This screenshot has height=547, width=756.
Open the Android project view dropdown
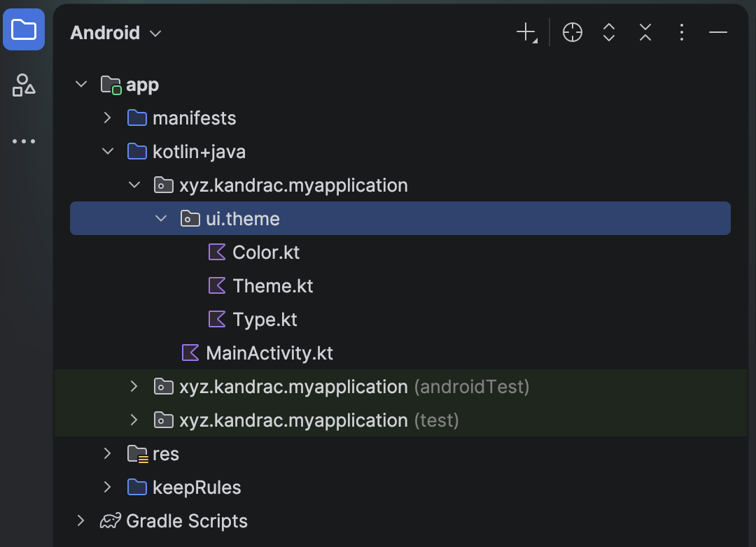(x=115, y=33)
